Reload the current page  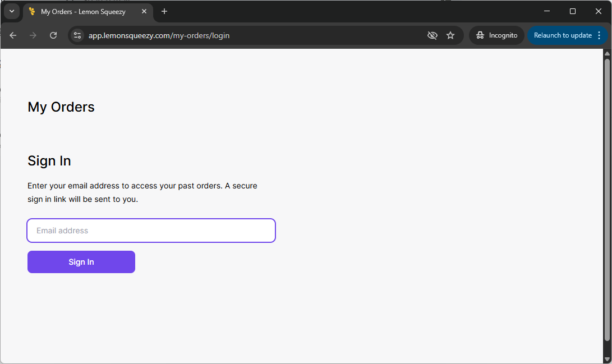53,35
